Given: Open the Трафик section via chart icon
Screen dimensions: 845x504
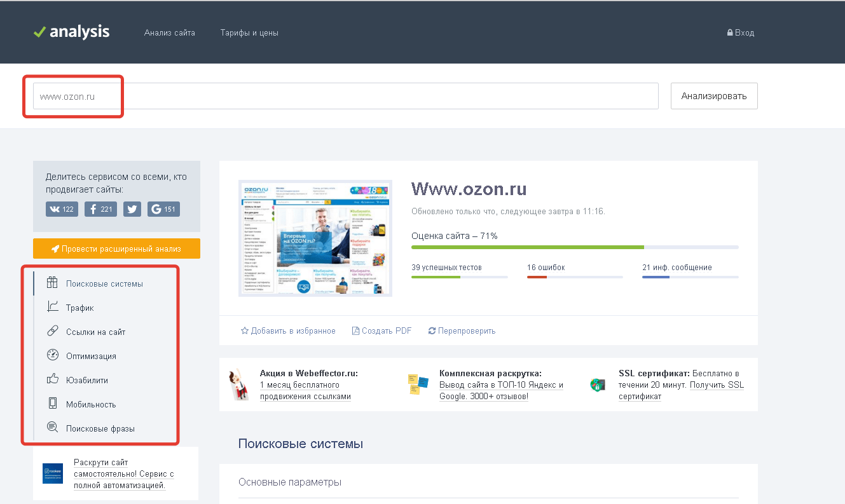Looking at the screenshot, I should click(x=52, y=306).
